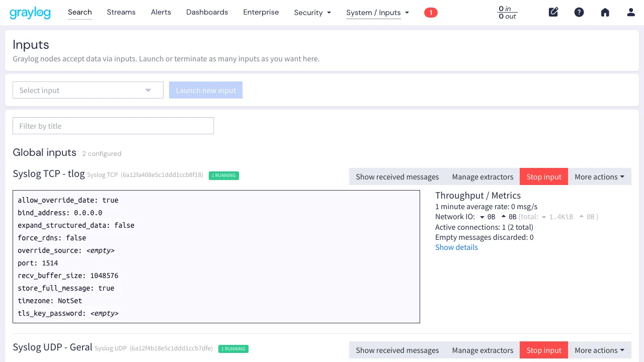Click the 'recv_buffer_size: 1048576' line
Screen dimensions: 644x362
(68, 276)
